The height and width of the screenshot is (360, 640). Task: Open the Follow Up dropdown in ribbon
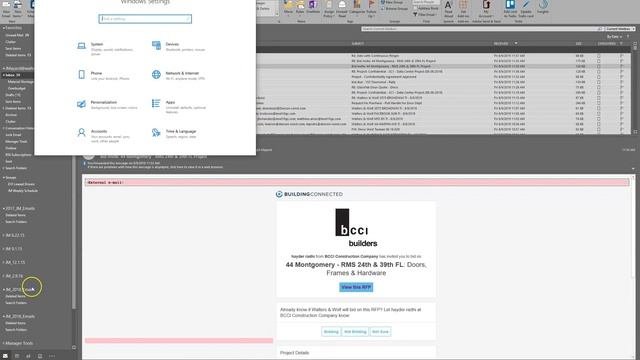coord(371,8)
